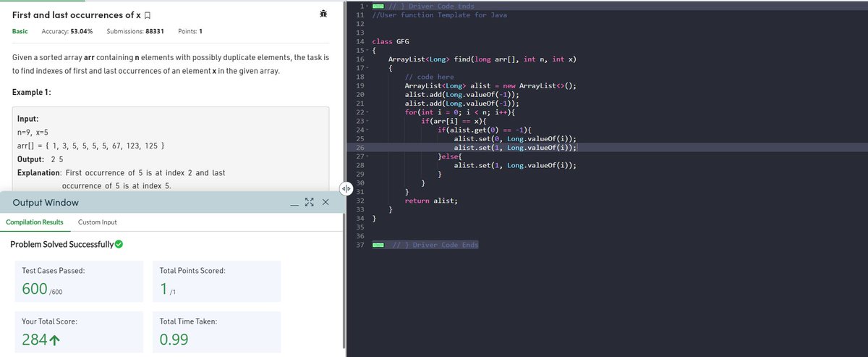Screen dimensions: 868x357
Task: Minimize the Output Window panel
Action: [x=294, y=203]
